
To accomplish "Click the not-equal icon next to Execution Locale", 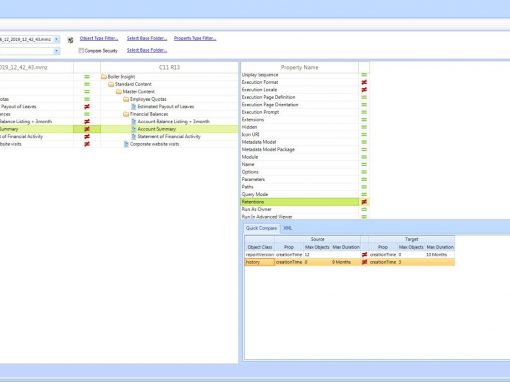I will pos(364,90).
